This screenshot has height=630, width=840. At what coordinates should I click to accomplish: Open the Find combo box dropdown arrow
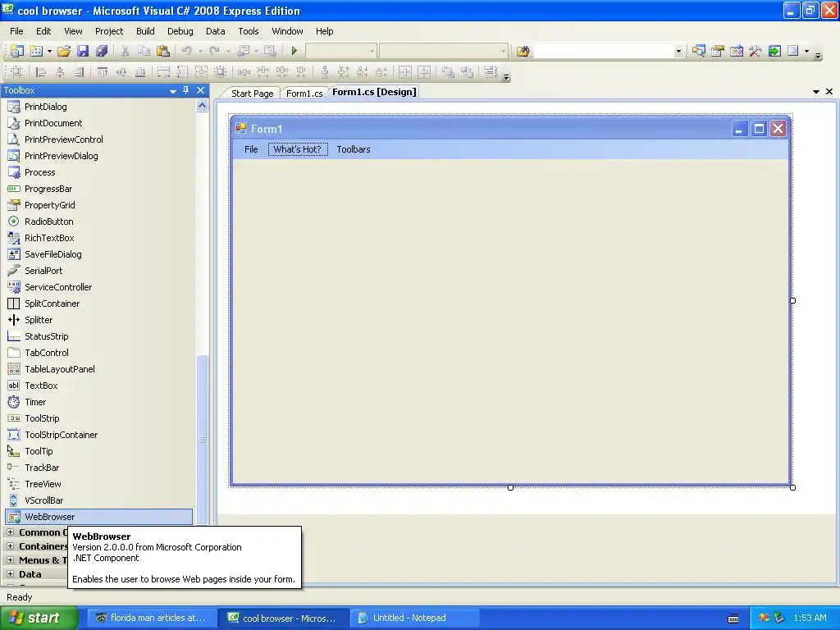pos(678,52)
